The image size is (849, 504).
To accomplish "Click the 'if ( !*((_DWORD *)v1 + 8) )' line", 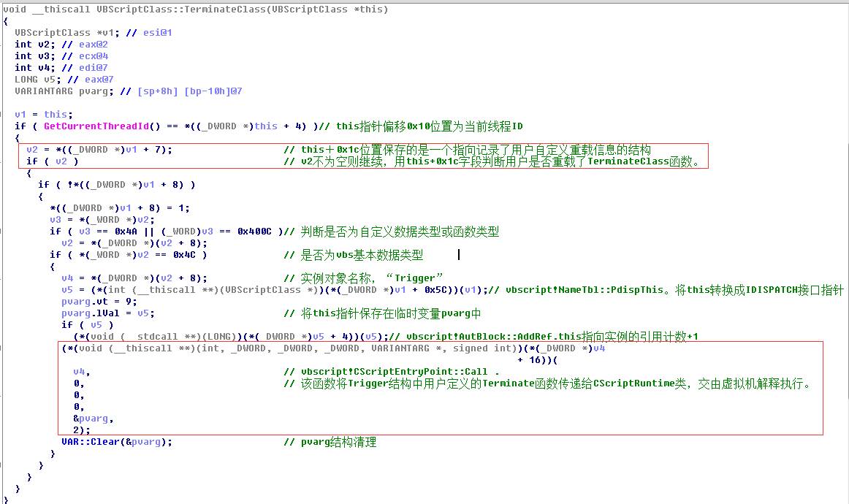I will [x=116, y=185].
